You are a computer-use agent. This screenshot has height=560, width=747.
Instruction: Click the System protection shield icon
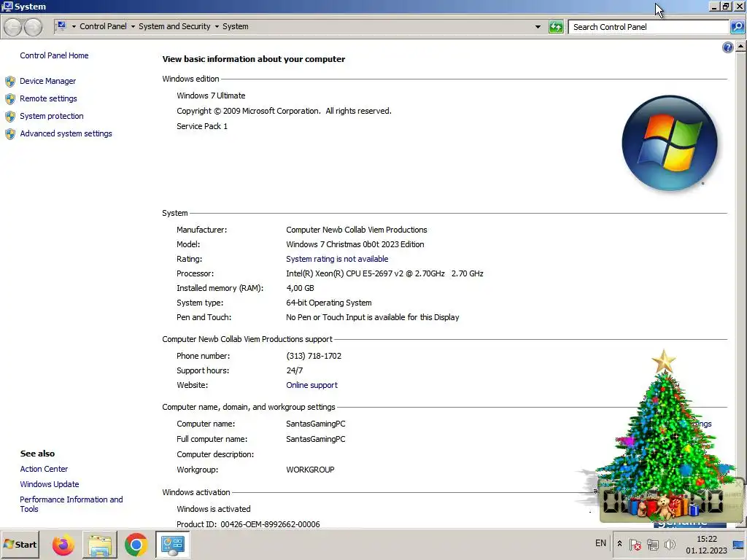click(10, 117)
